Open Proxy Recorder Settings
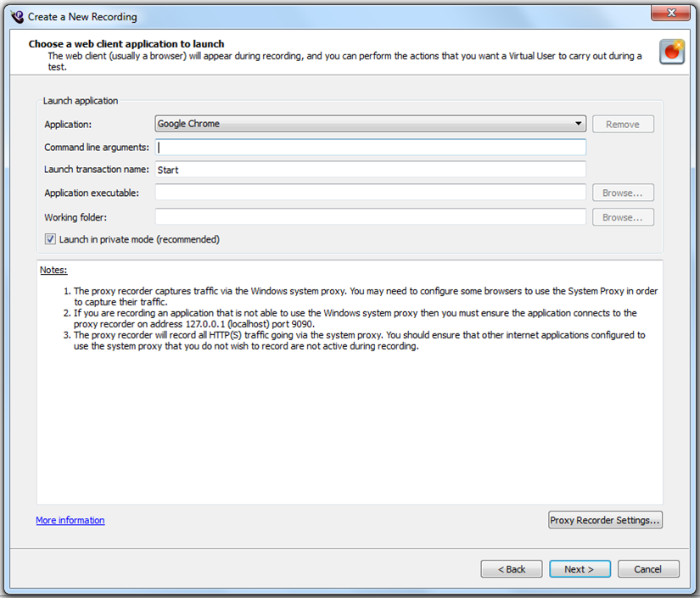This screenshot has height=598, width=700. (x=605, y=520)
